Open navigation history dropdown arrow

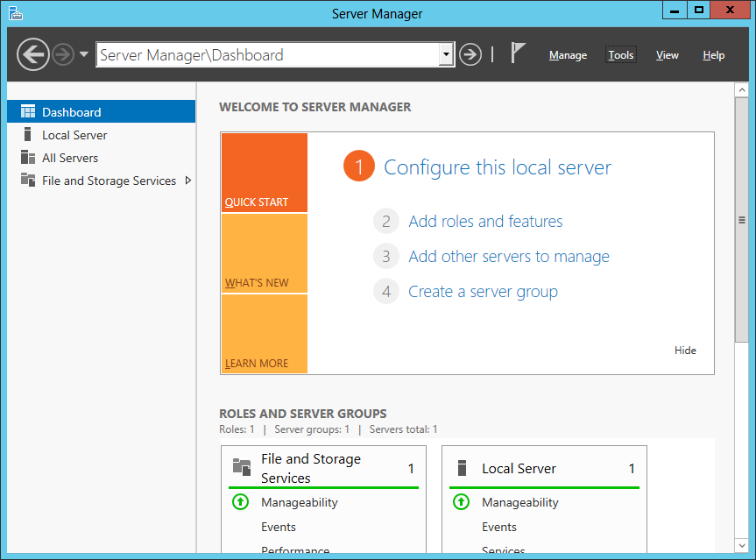click(84, 54)
